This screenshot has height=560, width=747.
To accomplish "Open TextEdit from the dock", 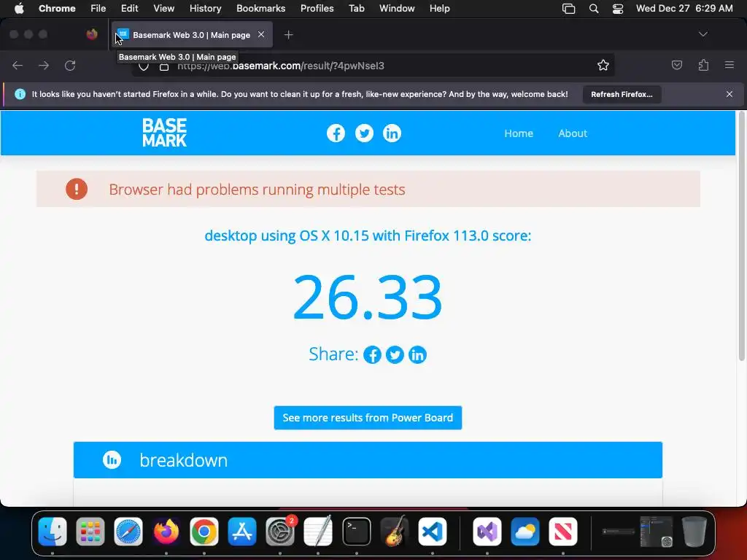I will point(318,532).
